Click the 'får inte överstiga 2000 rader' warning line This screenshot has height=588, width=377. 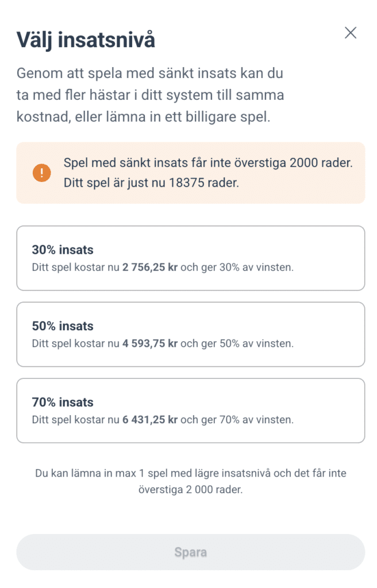pyautogui.click(x=207, y=163)
